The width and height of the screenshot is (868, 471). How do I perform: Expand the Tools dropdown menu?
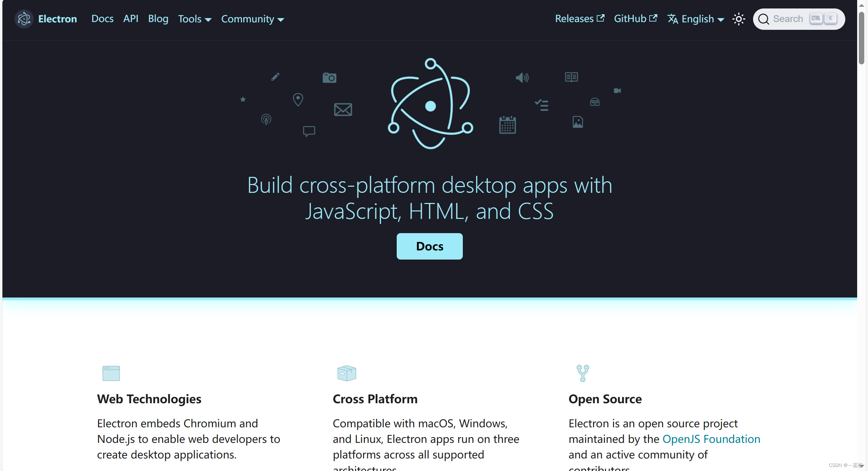click(195, 19)
